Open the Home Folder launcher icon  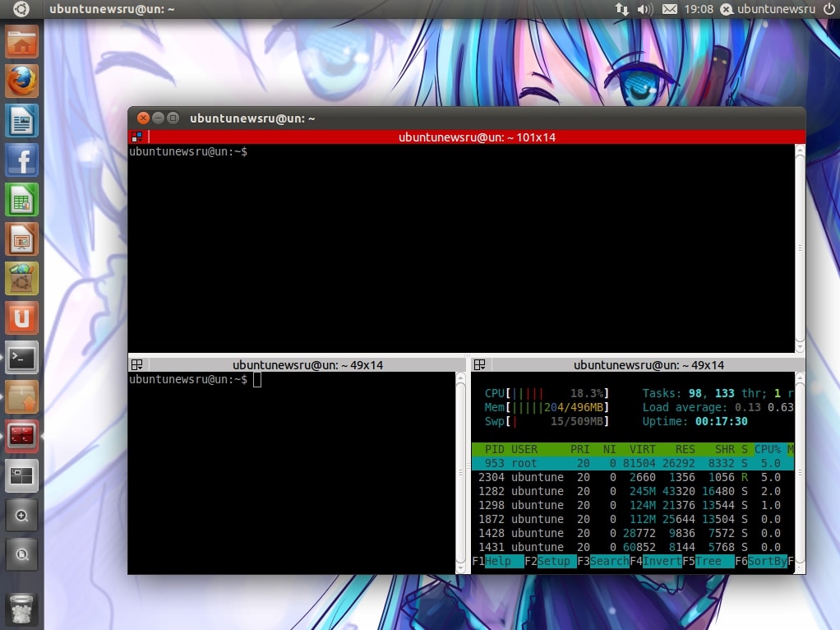click(22, 42)
